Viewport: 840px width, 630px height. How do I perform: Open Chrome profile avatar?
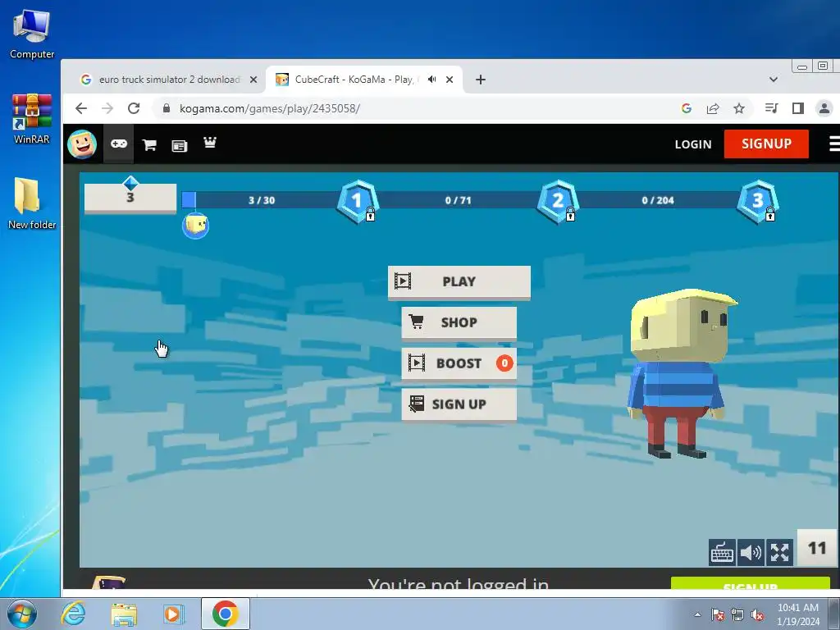[x=824, y=108]
